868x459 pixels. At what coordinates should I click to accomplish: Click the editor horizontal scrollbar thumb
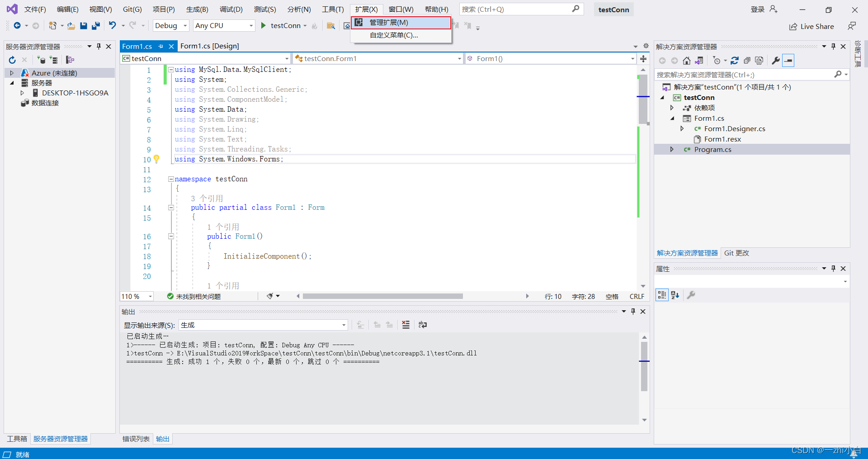click(383, 296)
